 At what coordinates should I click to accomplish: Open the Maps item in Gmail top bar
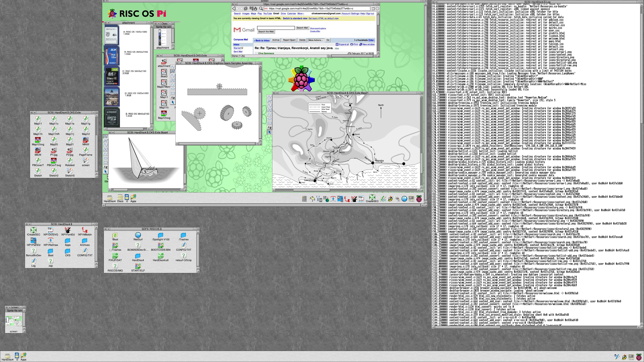[x=253, y=13]
